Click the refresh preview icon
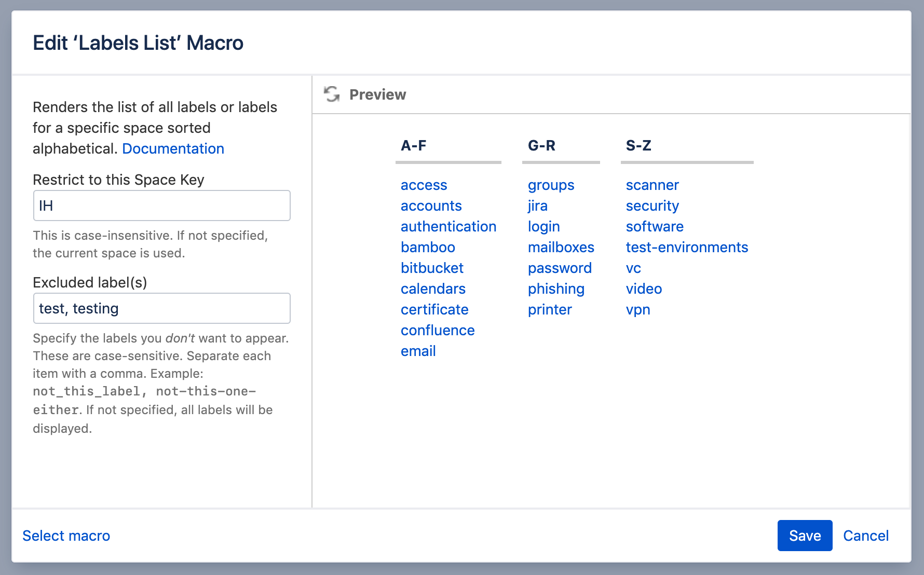Viewport: 924px width, 575px height. (332, 94)
